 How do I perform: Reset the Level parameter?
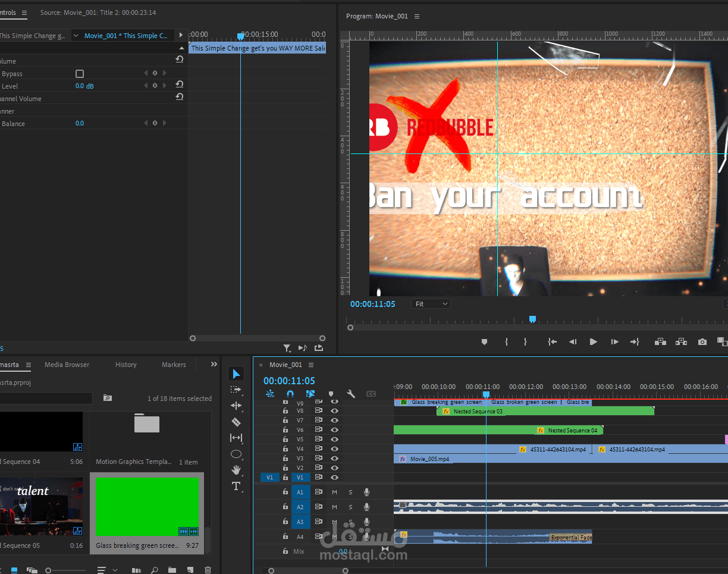coord(179,84)
